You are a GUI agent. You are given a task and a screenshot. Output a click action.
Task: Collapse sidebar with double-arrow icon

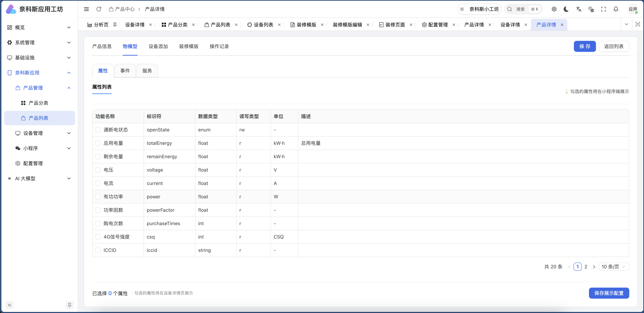9,305
